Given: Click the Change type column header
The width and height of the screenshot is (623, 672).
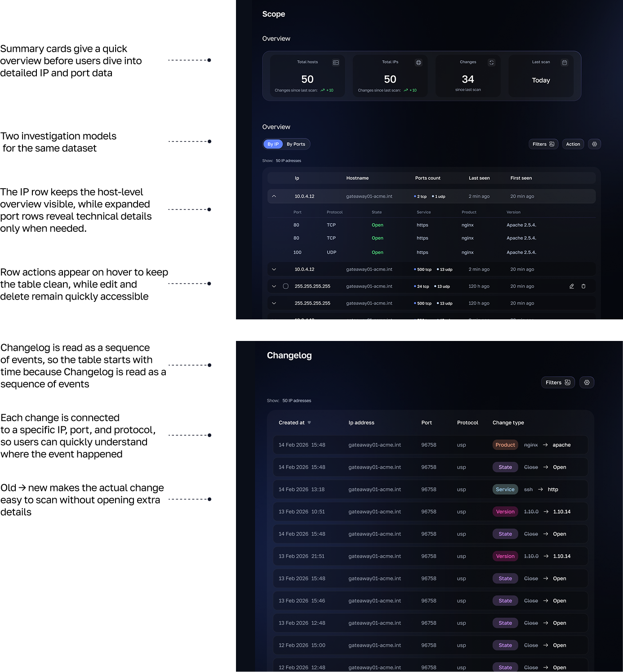Looking at the screenshot, I should (x=508, y=423).
